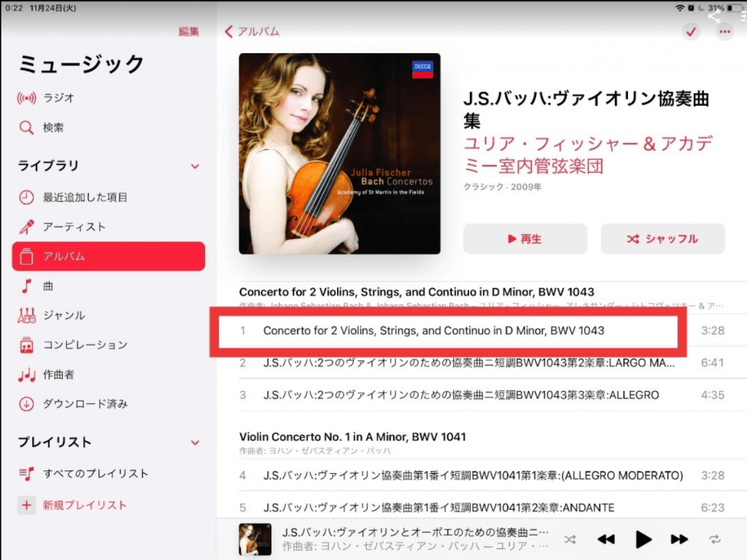Play the current track in mini player
747x560 pixels.
[643, 540]
